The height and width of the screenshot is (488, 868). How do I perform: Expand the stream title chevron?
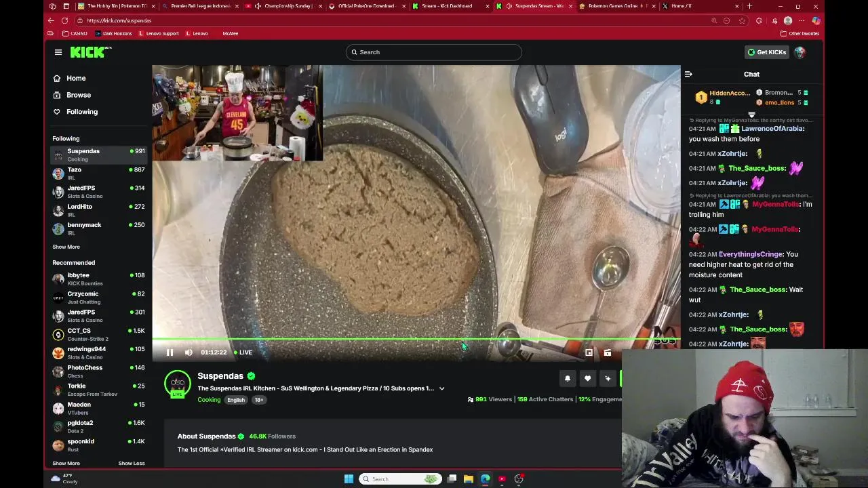click(x=441, y=389)
